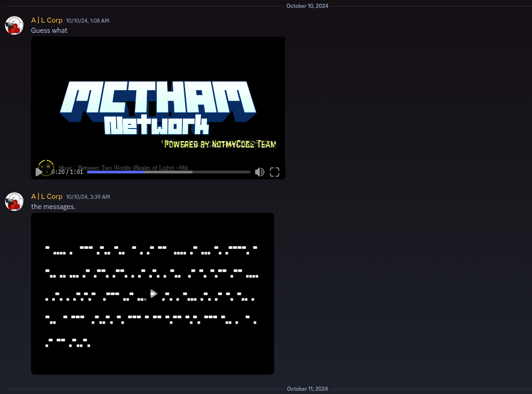
Task: Click username A | L Corp above "Guess what"
Action: 47,20
